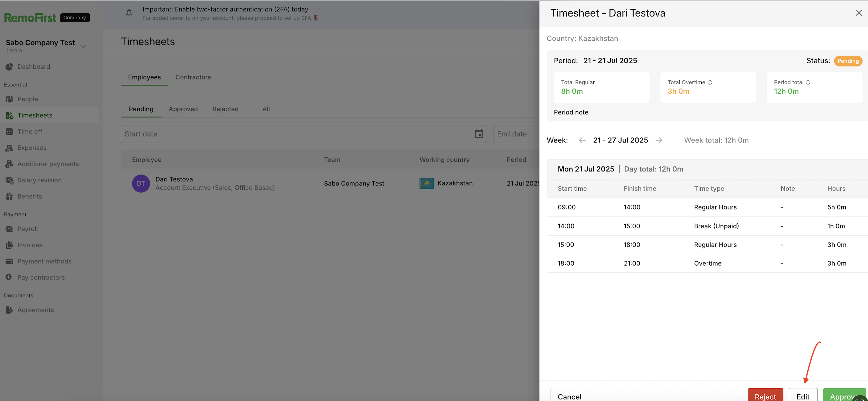Click the notification bell icon
This screenshot has width=868, height=401.
[x=129, y=13]
